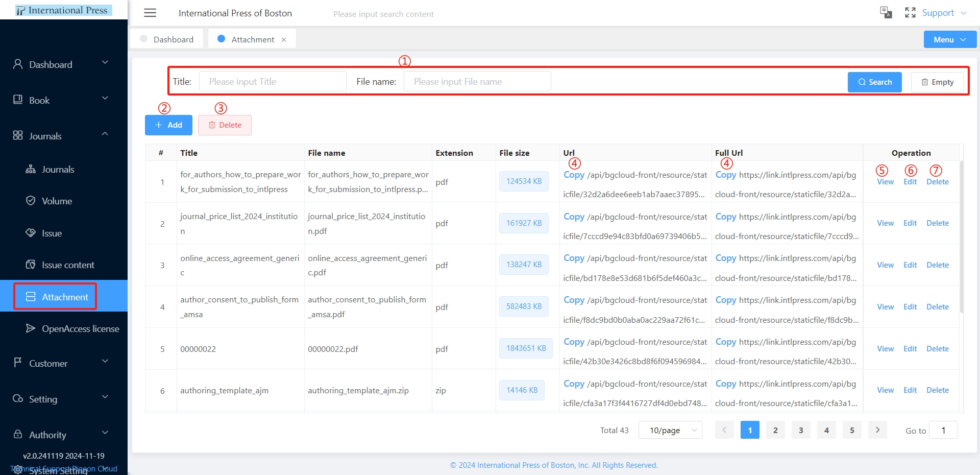Switch to the Attachment tab
Screen dimensions: 980x475
point(252,39)
